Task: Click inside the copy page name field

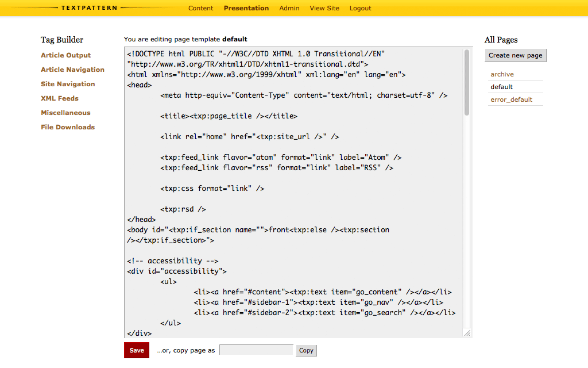Action: (256, 350)
